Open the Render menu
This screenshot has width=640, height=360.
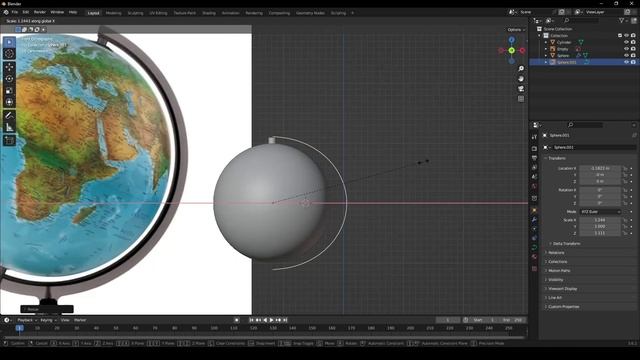click(40, 12)
